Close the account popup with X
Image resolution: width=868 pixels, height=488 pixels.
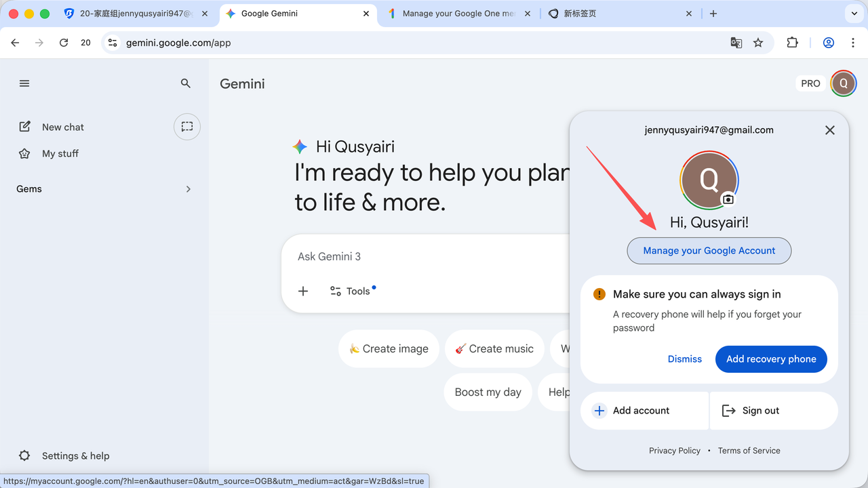(829, 130)
